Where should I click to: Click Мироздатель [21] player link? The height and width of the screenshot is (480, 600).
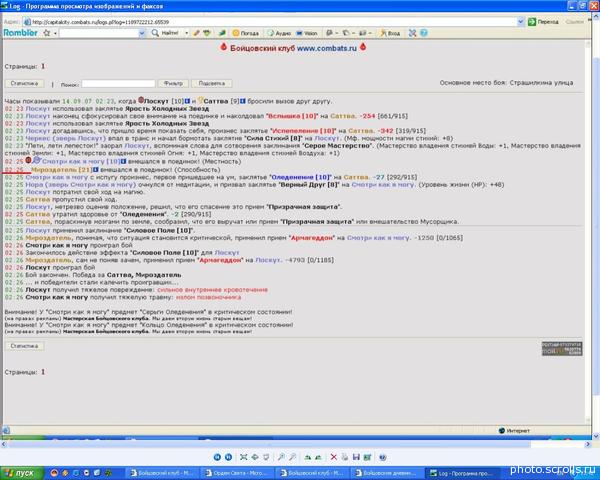click(x=62, y=170)
